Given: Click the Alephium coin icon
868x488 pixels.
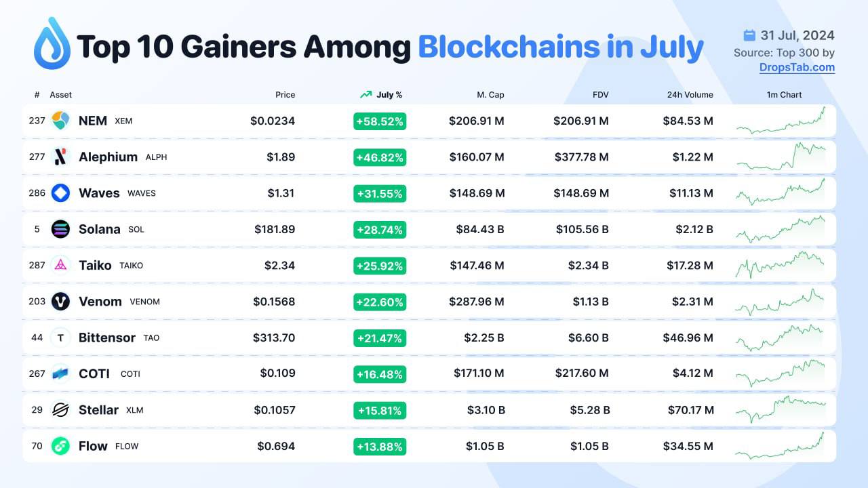Looking at the screenshot, I should coord(60,157).
